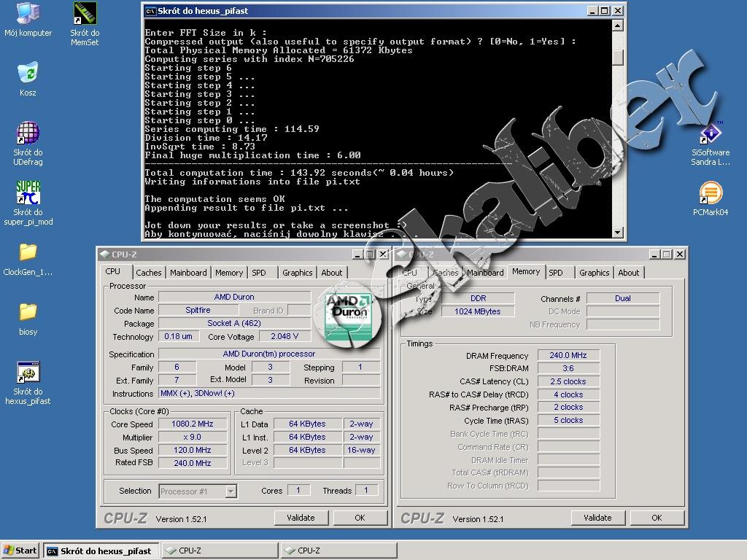747x560 pixels.
Task: Open the Windows Start menu
Action: coord(20,551)
